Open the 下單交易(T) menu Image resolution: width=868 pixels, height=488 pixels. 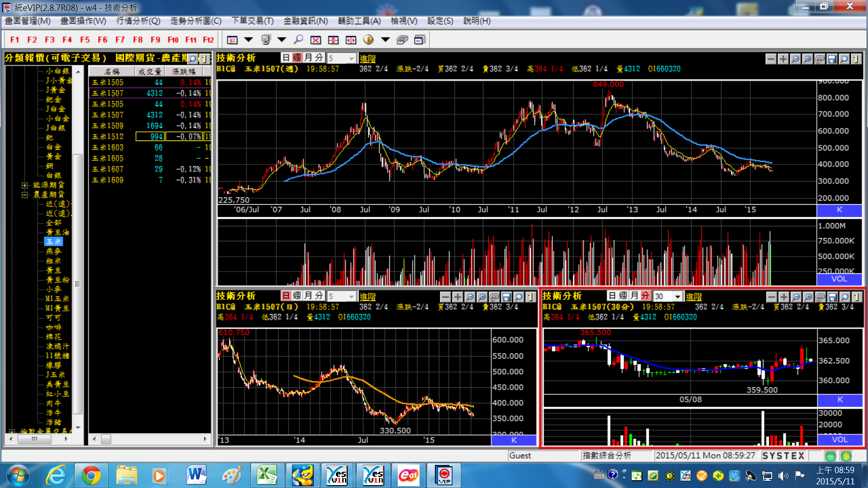(253, 21)
